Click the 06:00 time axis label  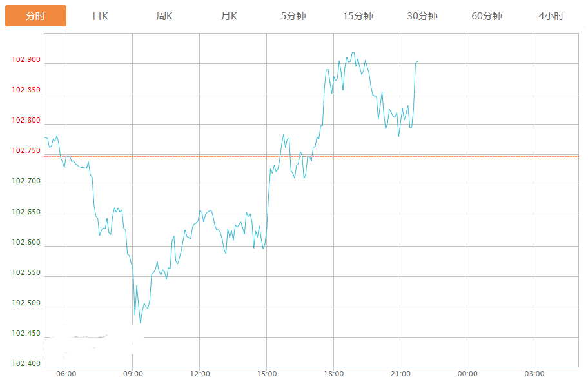pos(66,374)
